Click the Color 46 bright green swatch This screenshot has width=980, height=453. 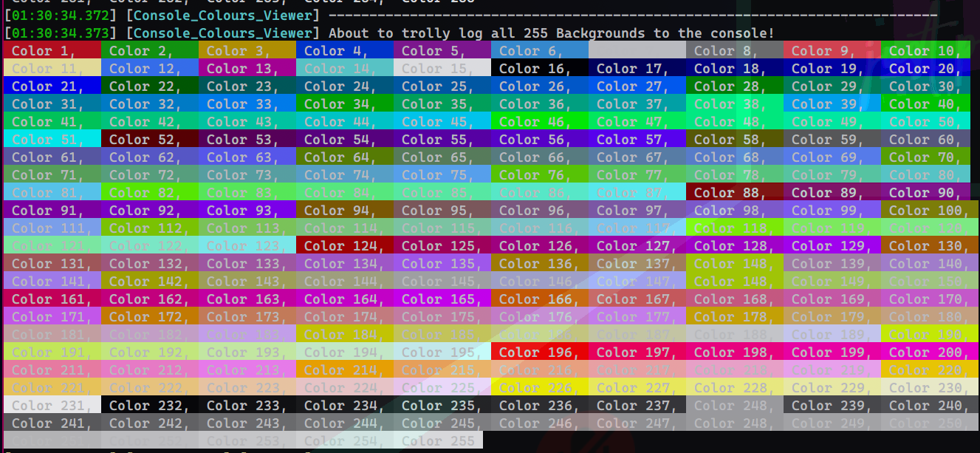click(x=539, y=121)
